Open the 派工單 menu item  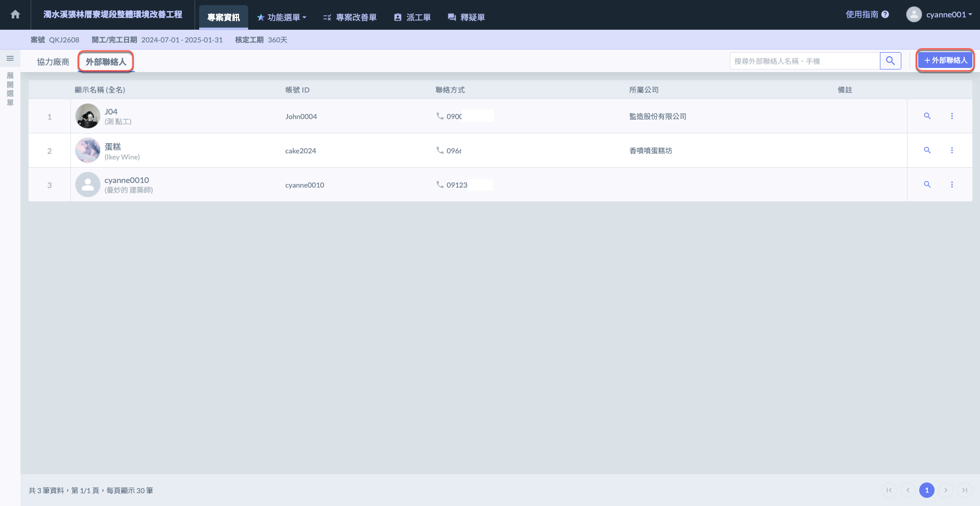(412, 17)
